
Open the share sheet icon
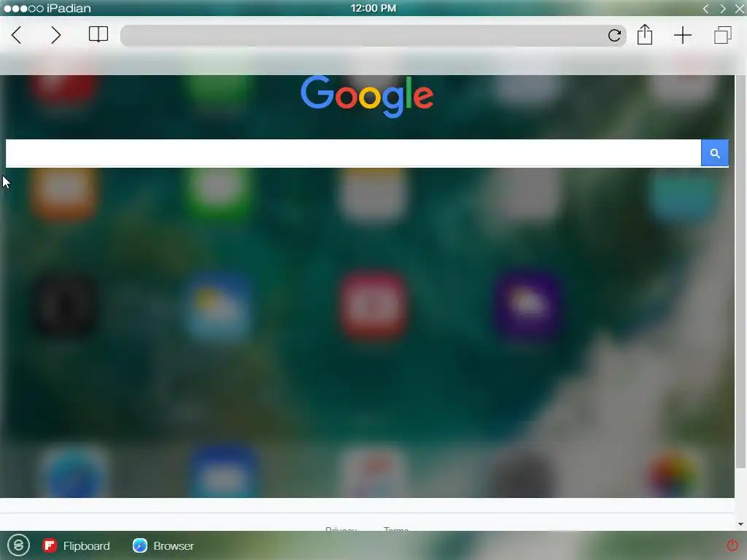pos(645,34)
